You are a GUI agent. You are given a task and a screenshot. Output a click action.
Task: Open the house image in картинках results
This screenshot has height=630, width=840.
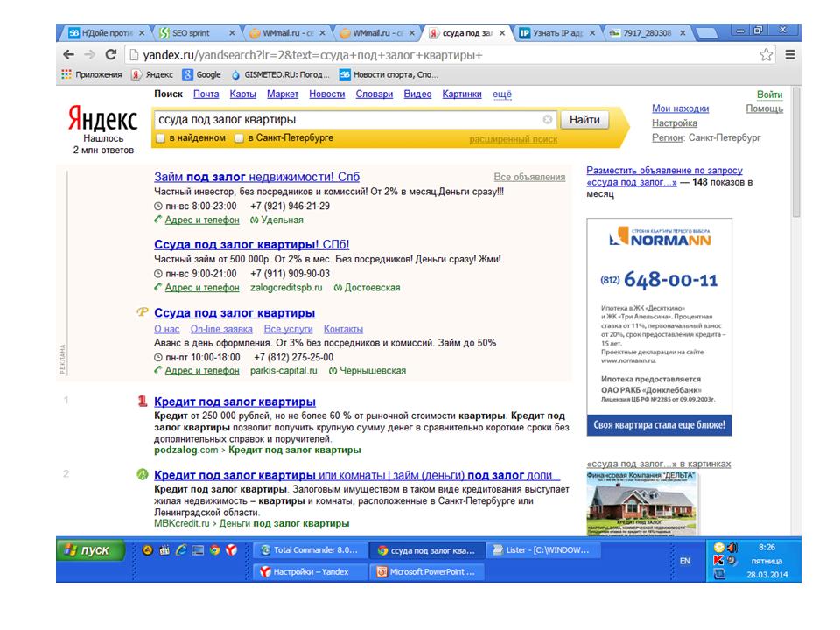tap(643, 504)
